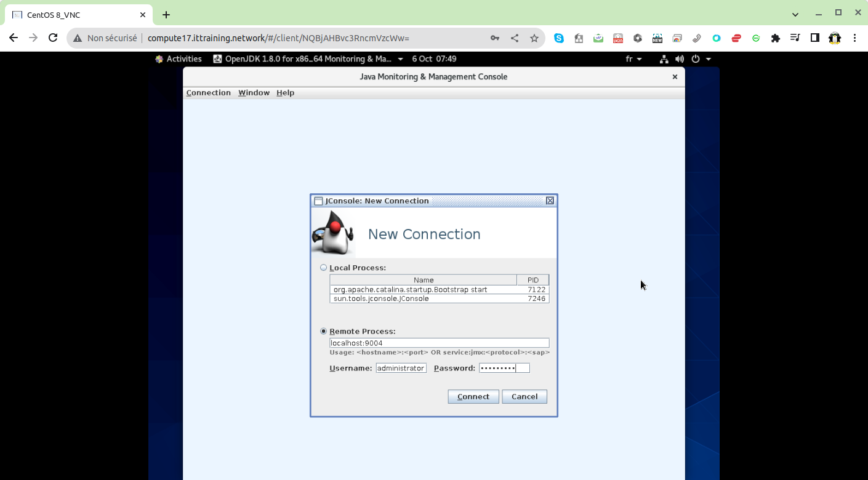
Task: Click the NEW badge extension icon
Action: 657,38
